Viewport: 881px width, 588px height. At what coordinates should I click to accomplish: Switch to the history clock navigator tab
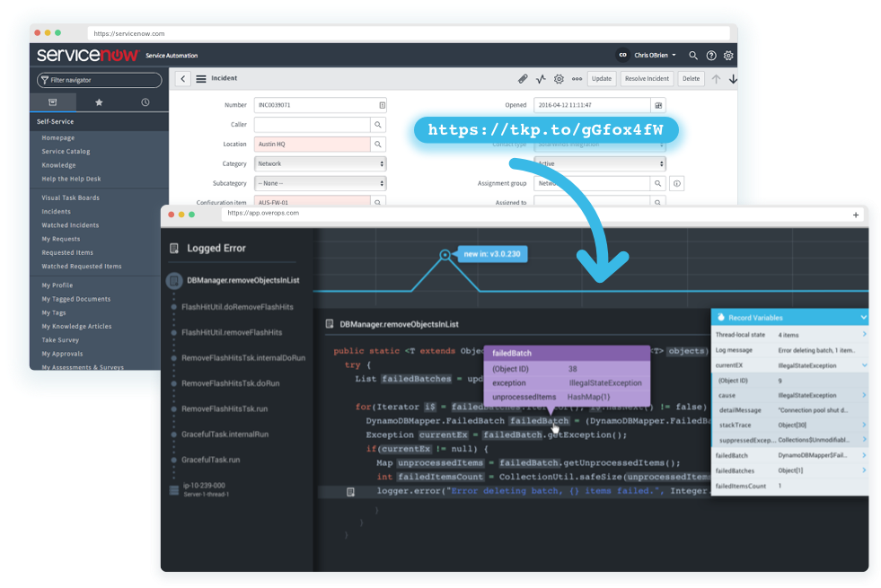(x=145, y=102)
